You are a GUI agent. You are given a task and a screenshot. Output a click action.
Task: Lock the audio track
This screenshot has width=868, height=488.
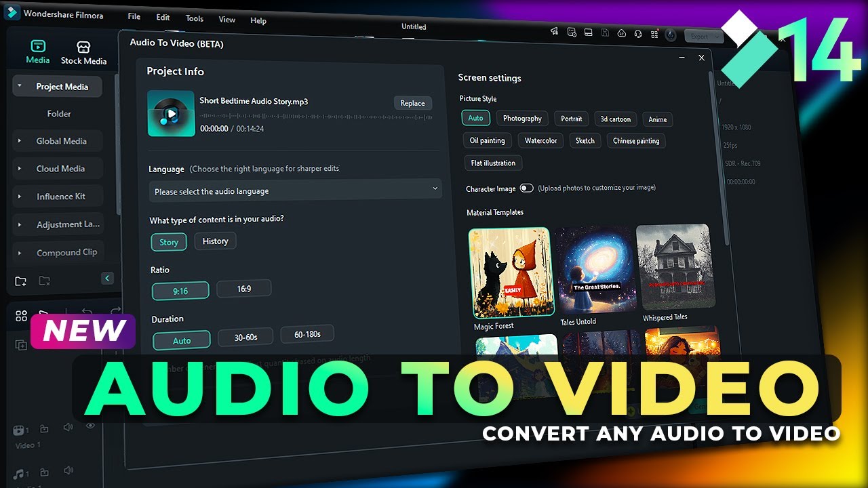pos(45,472)
